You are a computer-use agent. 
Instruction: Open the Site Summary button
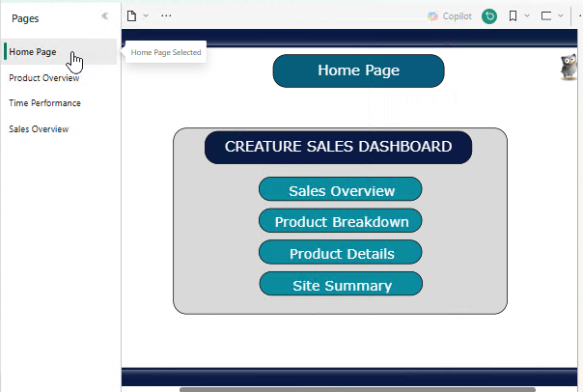[x=341, y=284]
